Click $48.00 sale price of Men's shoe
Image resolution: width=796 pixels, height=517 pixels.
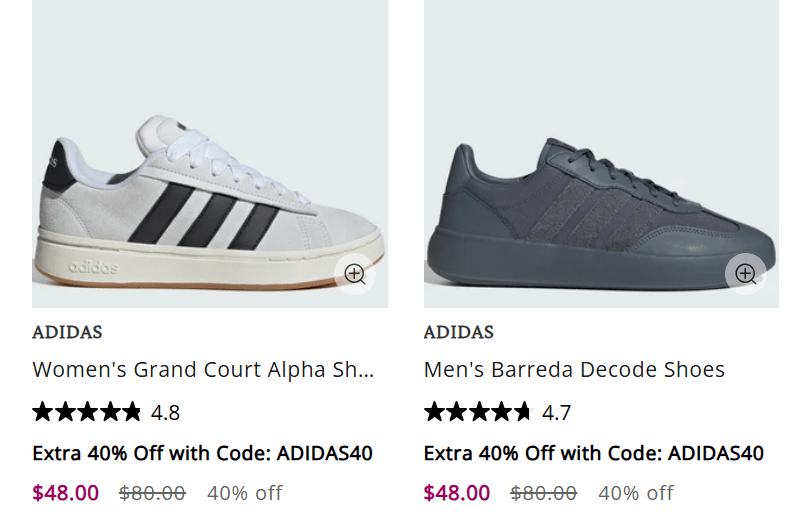(x=457, y=493)
